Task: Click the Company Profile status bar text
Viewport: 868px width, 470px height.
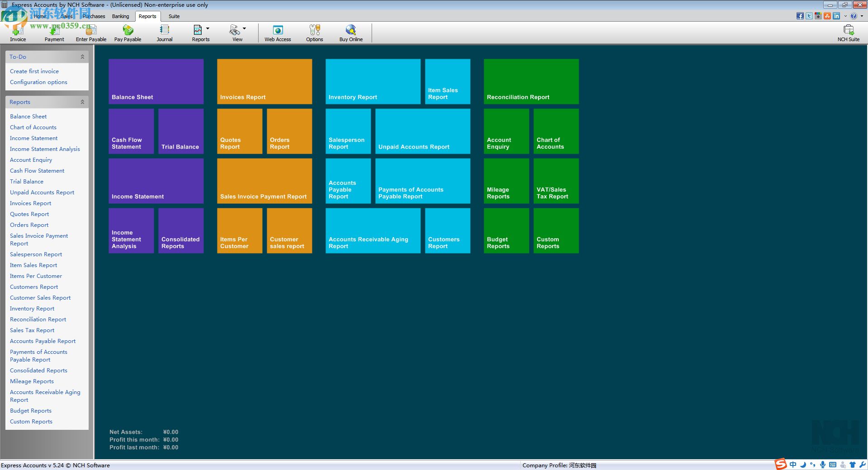Action: click(559, 465)
